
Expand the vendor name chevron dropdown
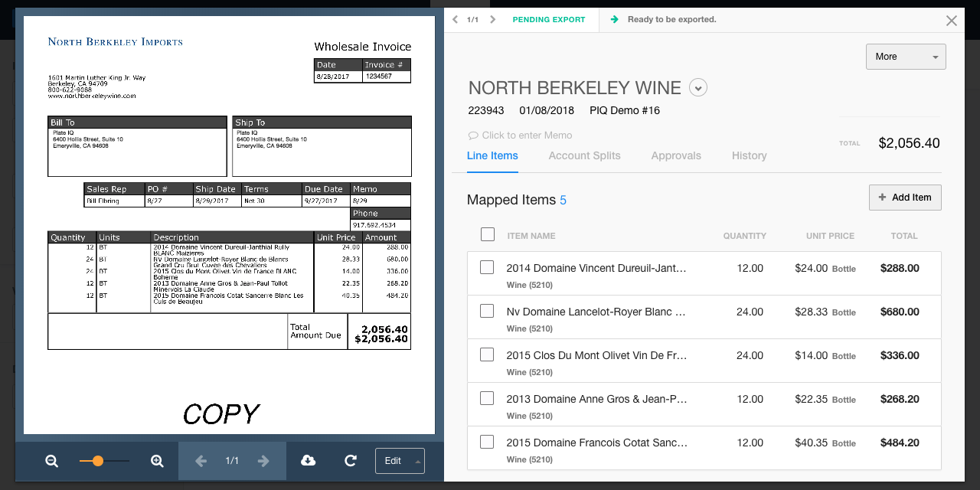(697, 87)
